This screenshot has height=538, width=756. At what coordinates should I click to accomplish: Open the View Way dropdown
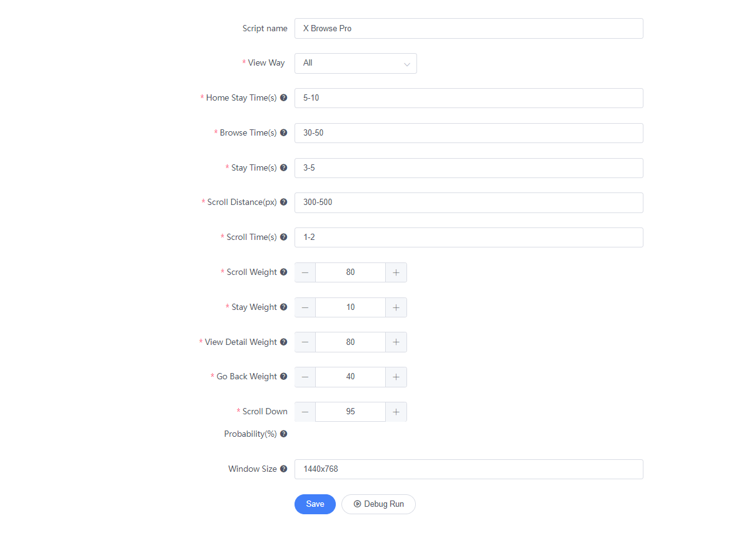click(x=356, y=63)
